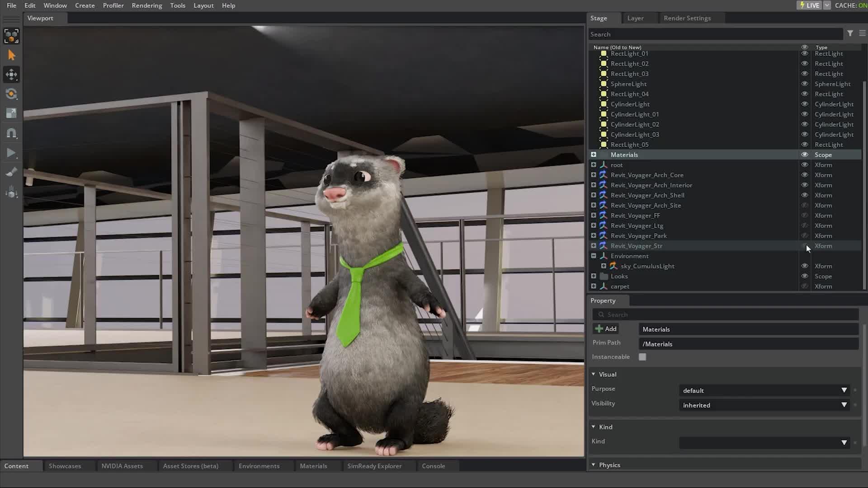Select the Rotate tool in the left toolbar

11,94
